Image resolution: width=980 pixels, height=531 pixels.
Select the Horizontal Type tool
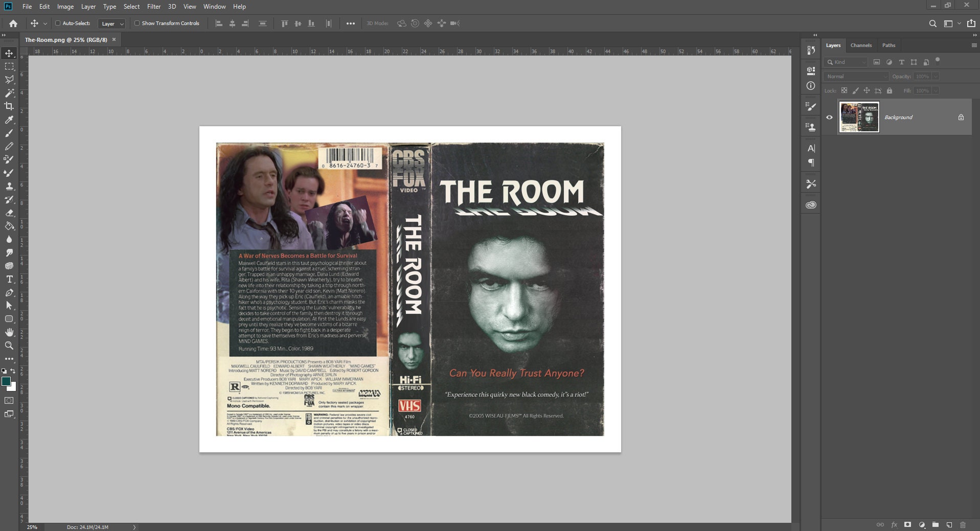(x=9, y=279)
